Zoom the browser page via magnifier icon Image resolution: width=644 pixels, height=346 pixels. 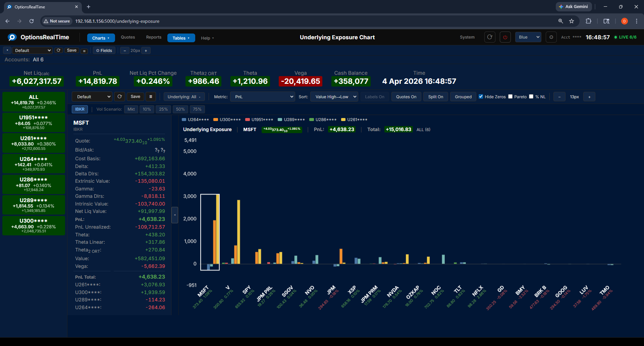tap(560, 21)
